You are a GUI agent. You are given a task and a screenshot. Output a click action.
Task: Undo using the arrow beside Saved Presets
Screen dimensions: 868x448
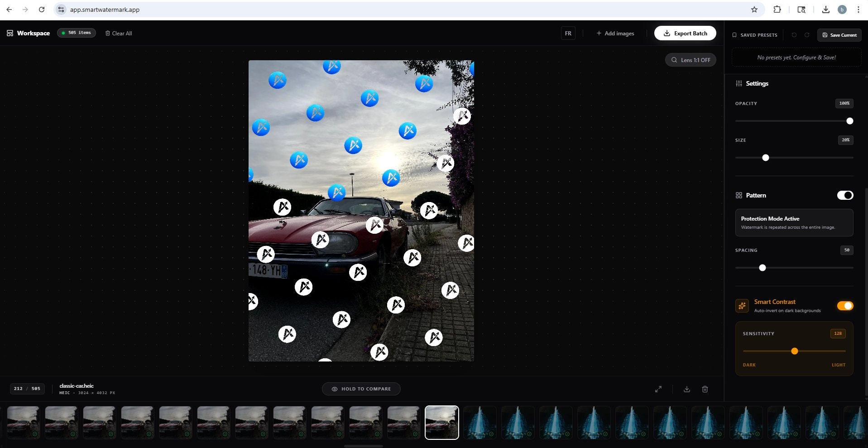pos(794,35)
